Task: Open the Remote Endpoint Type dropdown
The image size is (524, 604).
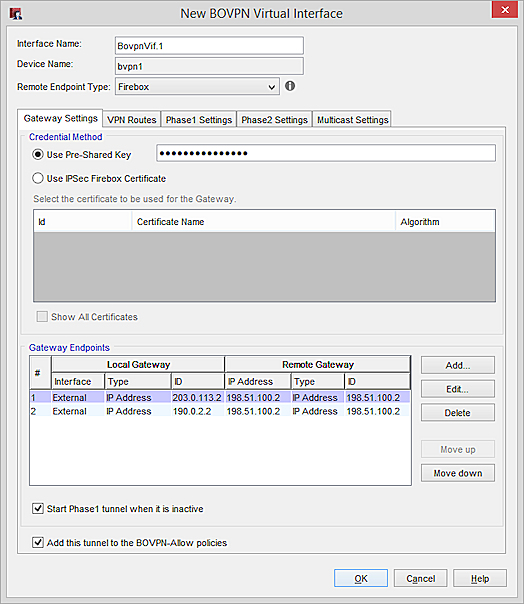Action: 197,87
